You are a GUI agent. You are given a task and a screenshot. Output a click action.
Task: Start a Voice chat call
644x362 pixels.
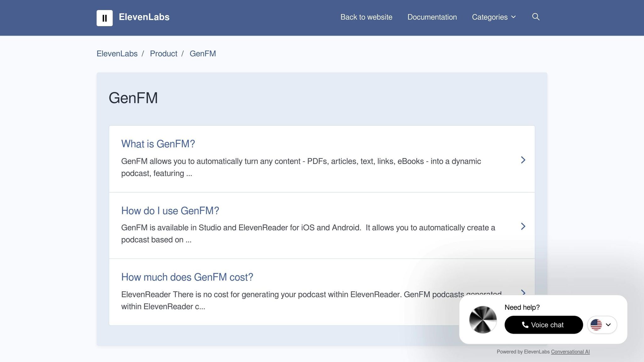[544, 325]
